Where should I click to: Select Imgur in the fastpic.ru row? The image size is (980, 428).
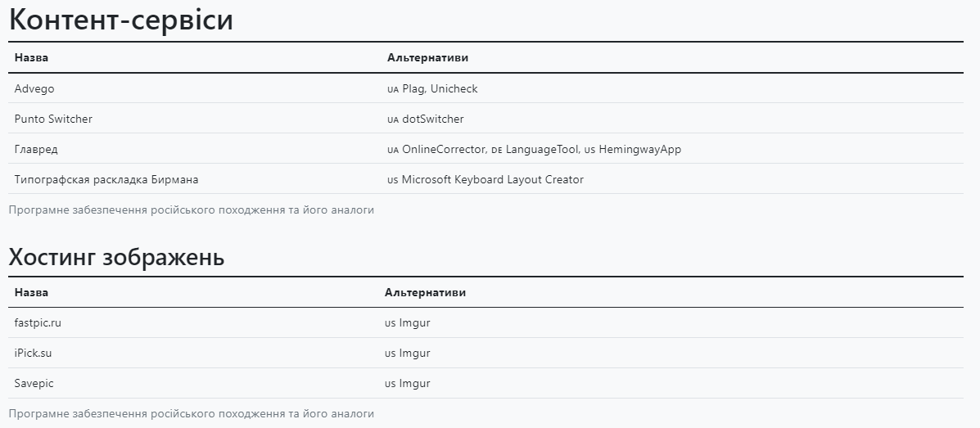click(x=414, y=322)
